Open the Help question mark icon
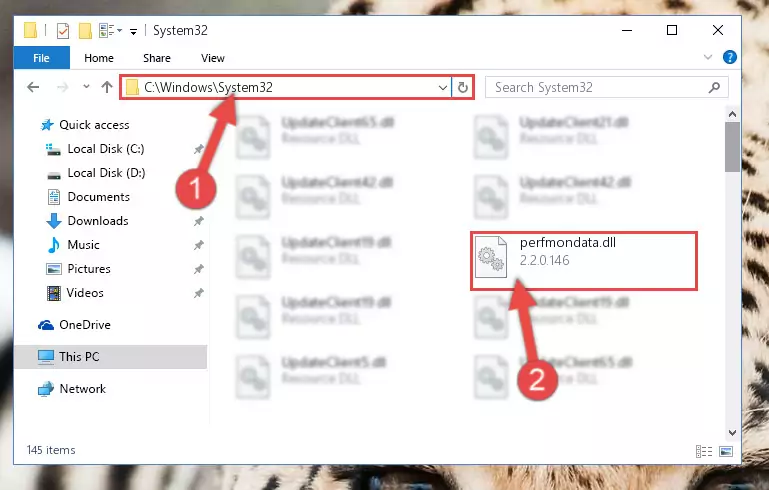The height and width of the screenshot is (490, 769). tap(729, 57)
